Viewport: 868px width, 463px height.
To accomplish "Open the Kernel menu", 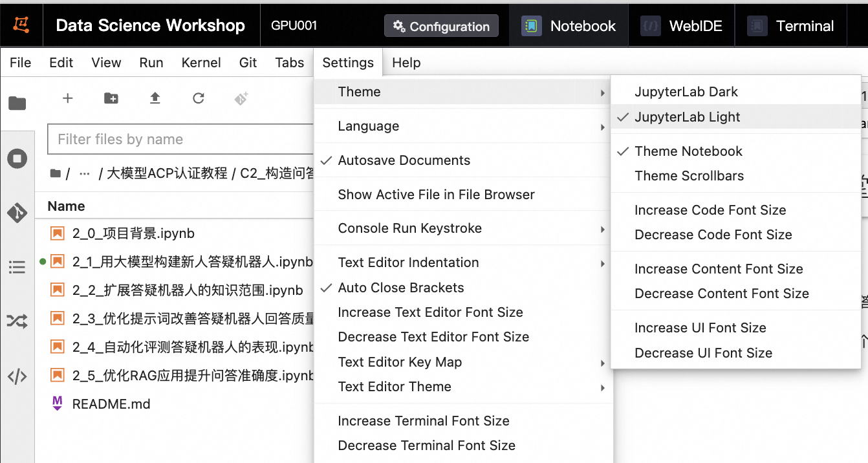I will 201,63.
